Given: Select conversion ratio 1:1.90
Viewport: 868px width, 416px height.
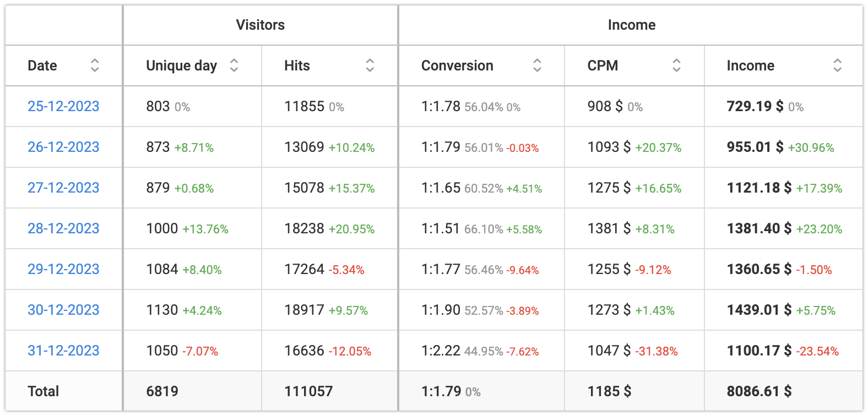Looking at the screenshot, I should pyautogui.click(x=441, y=310).
